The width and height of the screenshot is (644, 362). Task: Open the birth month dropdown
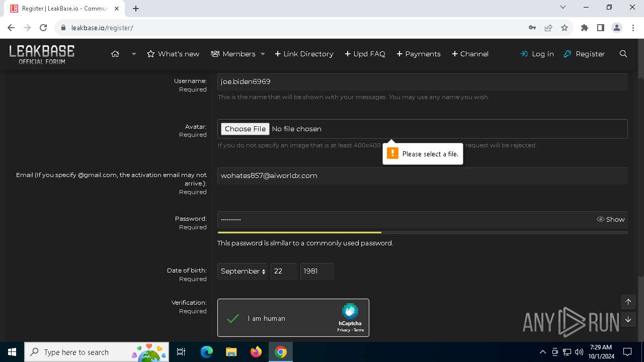tap(243, 271)
